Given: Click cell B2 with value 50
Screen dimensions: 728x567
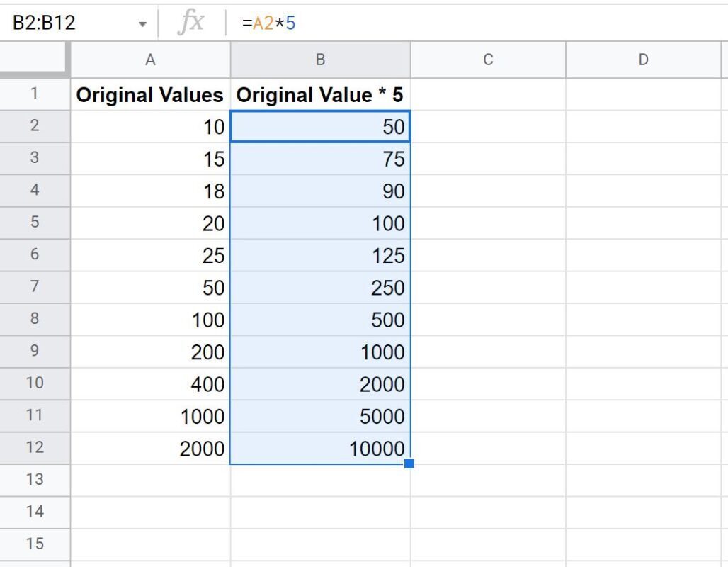Looking at the screenshot, I should 320,126.
